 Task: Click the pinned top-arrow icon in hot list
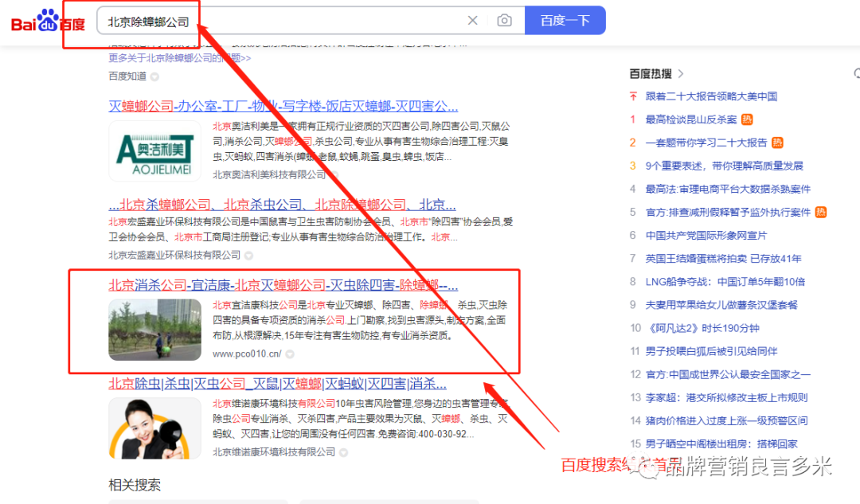pyautogui.click(x=633, y=96)
